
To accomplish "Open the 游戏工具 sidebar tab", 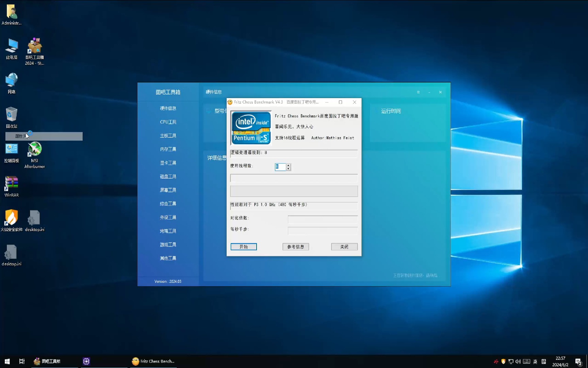I will click(x=168, y=245).
